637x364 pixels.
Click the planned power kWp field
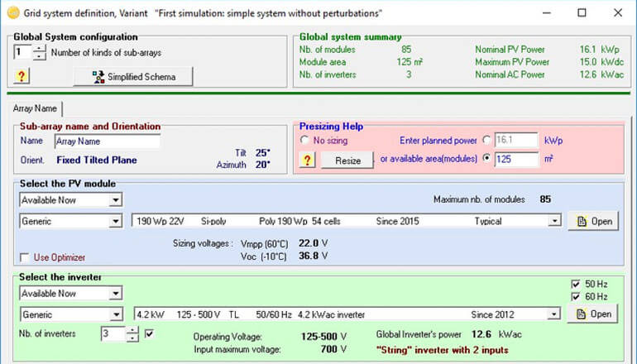[x=516, y=140]
